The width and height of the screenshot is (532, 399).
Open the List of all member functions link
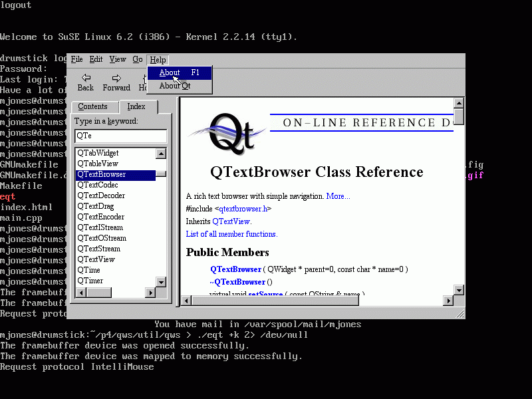click(231, 234)
